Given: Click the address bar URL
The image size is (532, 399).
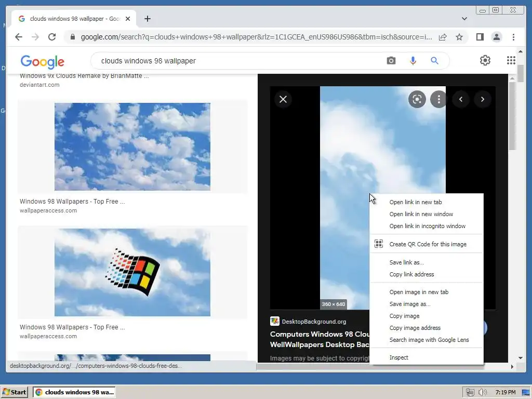Looking at the screenshot, I should (256, 37).
